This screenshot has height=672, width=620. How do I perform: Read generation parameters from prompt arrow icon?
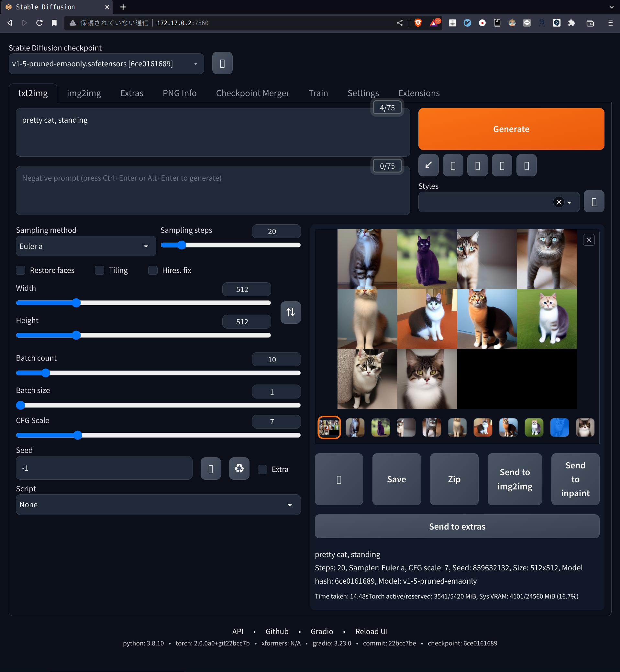(428, 165)
